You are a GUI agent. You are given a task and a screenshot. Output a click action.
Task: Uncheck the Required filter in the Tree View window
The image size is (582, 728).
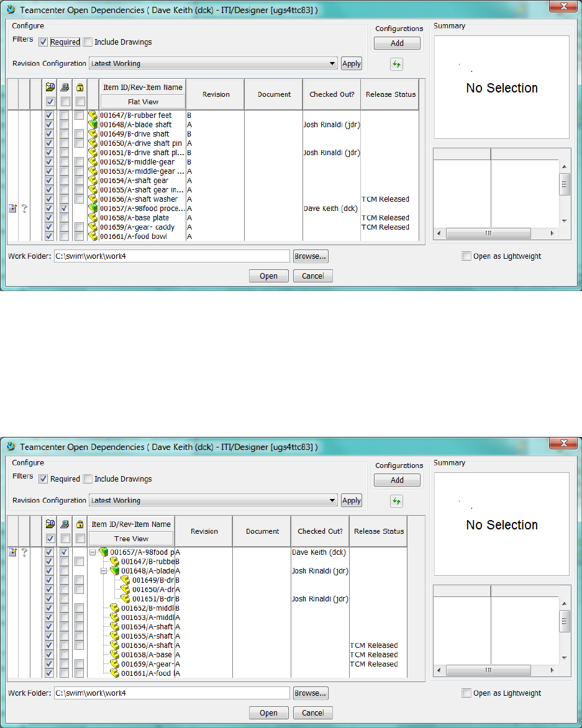(43, 479)
